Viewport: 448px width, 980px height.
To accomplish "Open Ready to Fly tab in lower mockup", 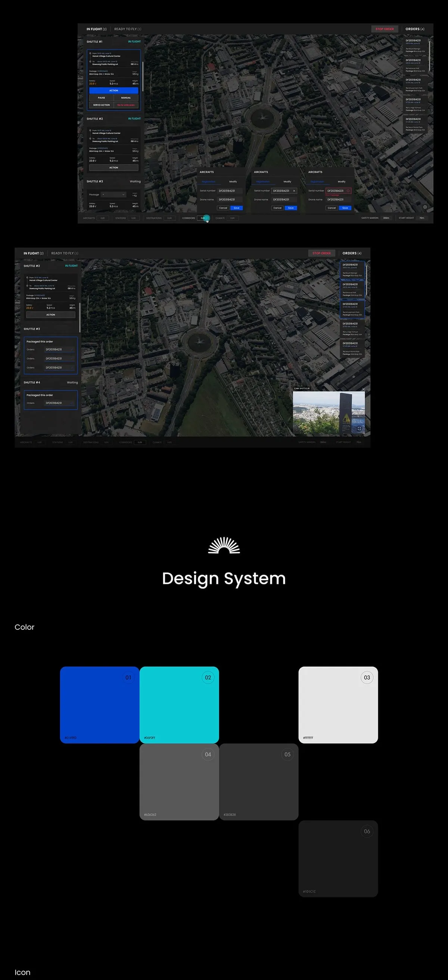I will point(65,253).
